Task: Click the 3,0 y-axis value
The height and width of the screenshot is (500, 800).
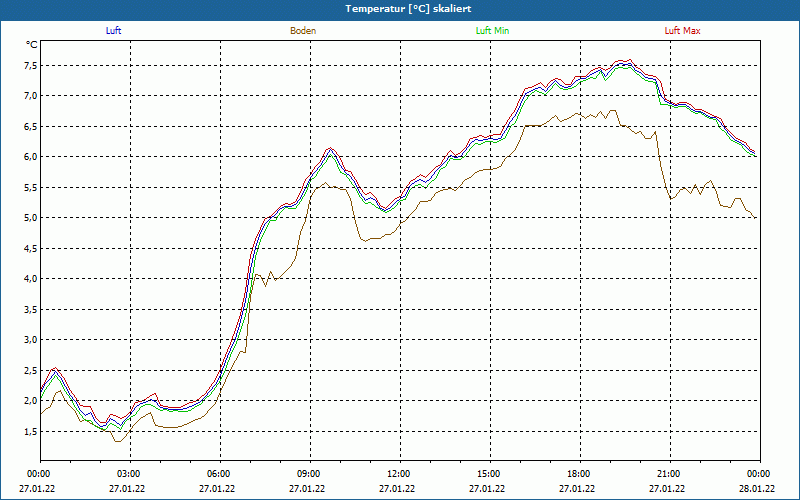Action: coord(31,340)
